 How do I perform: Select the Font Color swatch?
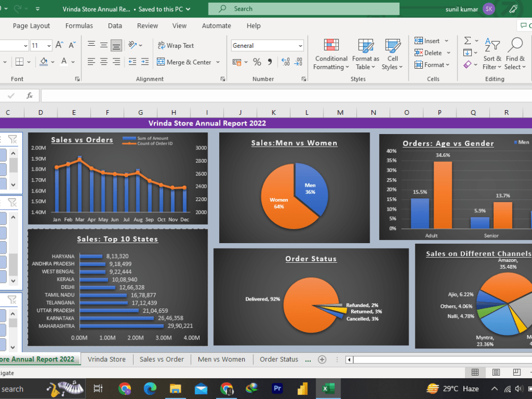(62, 62)
